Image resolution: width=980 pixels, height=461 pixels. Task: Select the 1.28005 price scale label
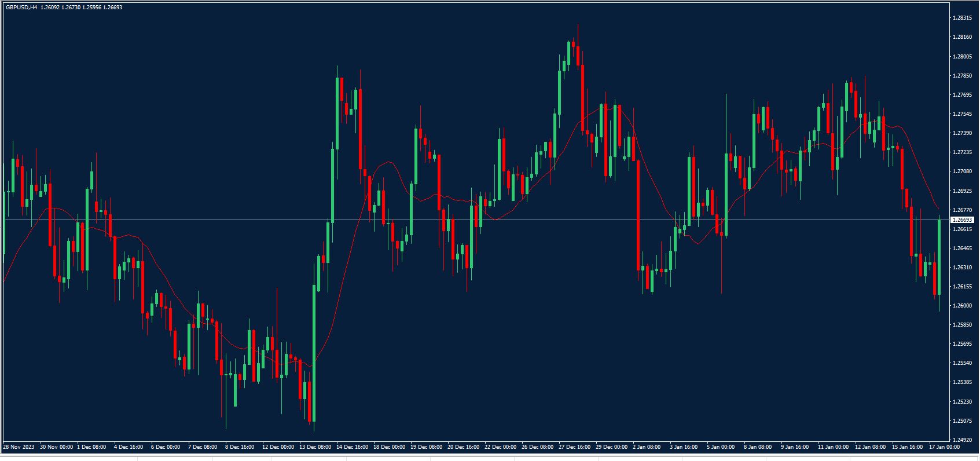pos(962,57)
